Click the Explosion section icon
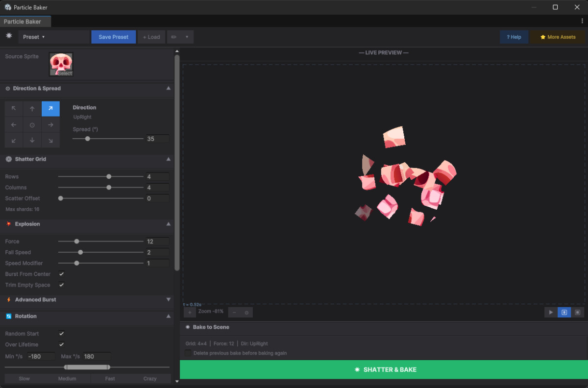 click(x=8, y=224)
